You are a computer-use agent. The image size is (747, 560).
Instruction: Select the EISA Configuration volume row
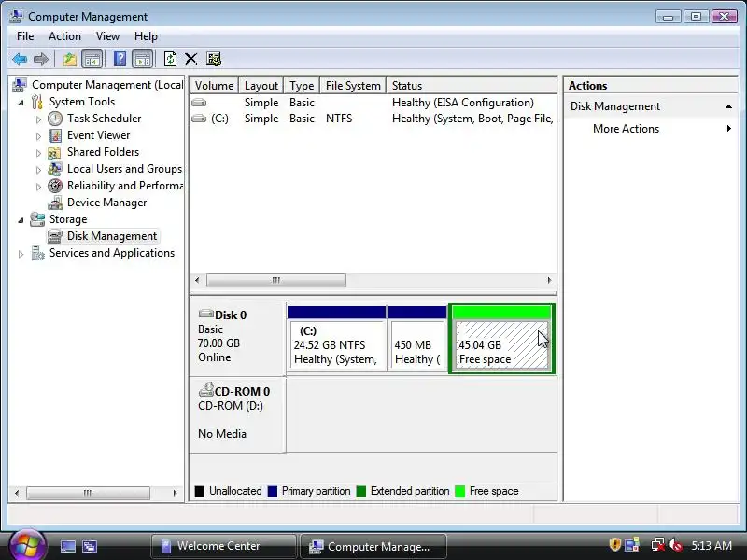[x=373, y=103]
